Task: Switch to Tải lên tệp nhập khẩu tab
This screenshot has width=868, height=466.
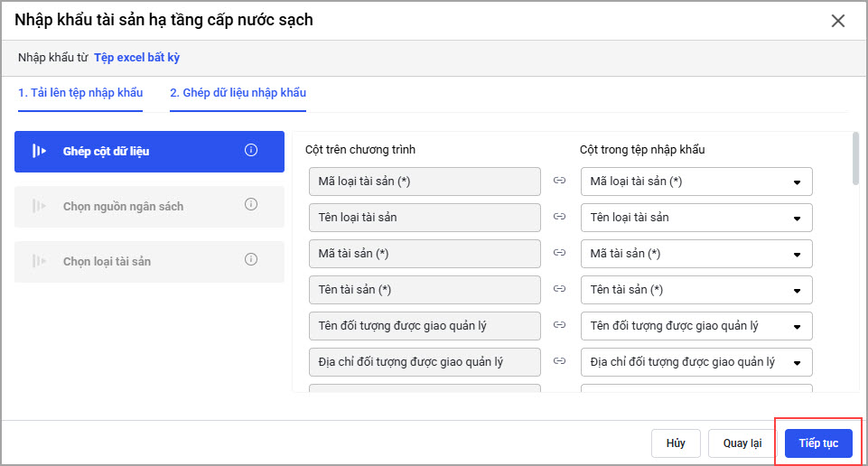Action: click(x=80, y=92)
